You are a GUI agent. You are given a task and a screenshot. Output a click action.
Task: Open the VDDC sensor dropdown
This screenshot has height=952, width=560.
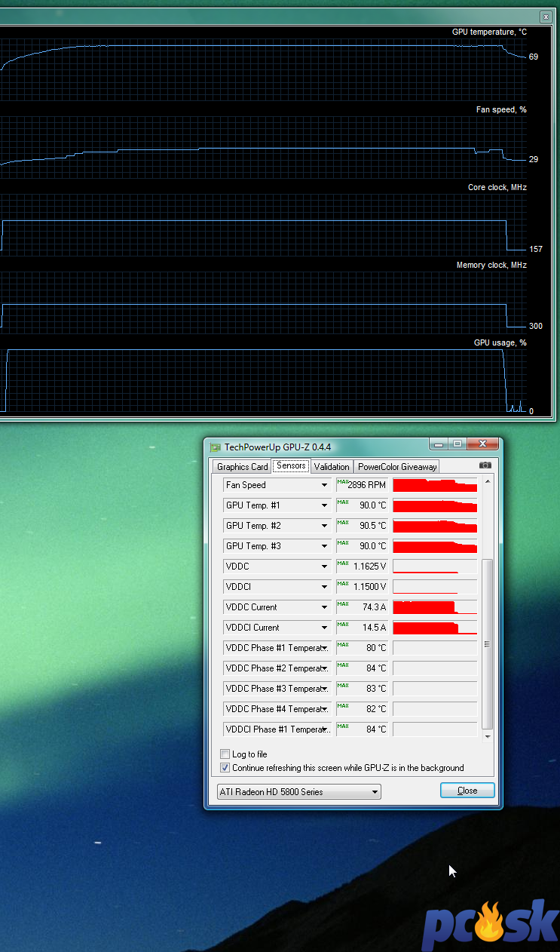coord(277,567)
